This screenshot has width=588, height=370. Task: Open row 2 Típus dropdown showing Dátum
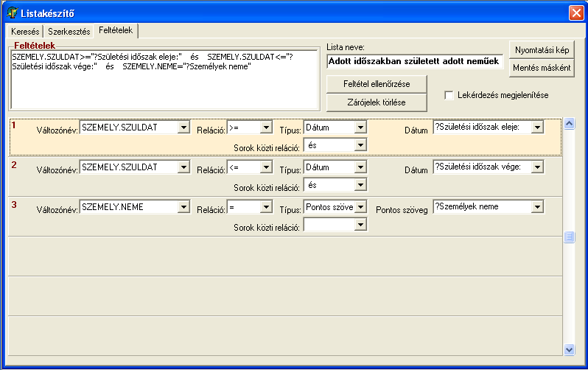[360, 167]
